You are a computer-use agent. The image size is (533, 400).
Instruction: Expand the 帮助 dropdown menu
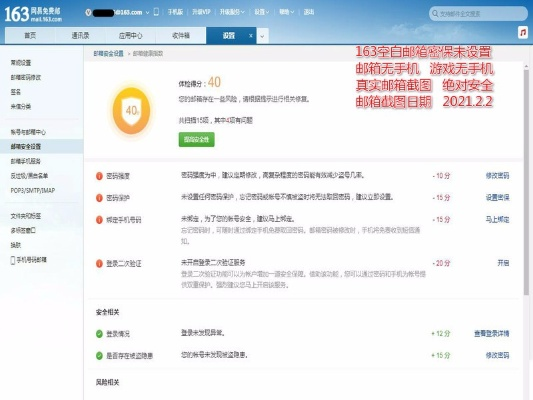(x=286, y=12)
